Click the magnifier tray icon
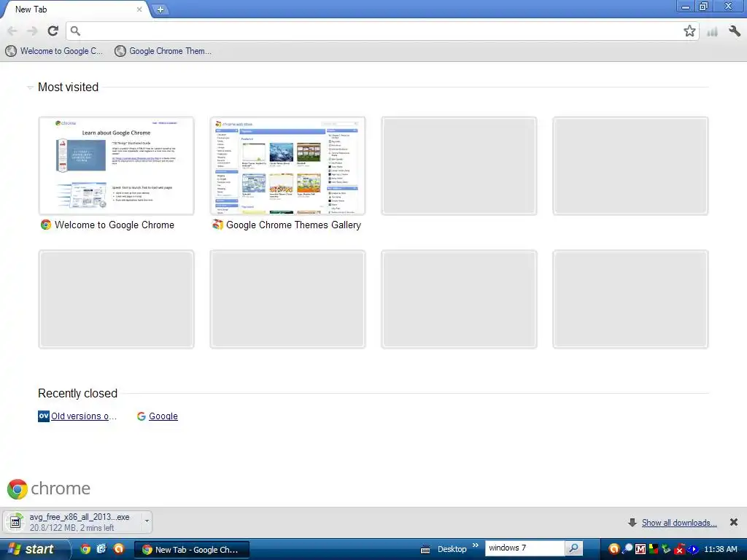The height and width of the screenshot is (560, 747). pyautogui.click(x=627, y=549)
